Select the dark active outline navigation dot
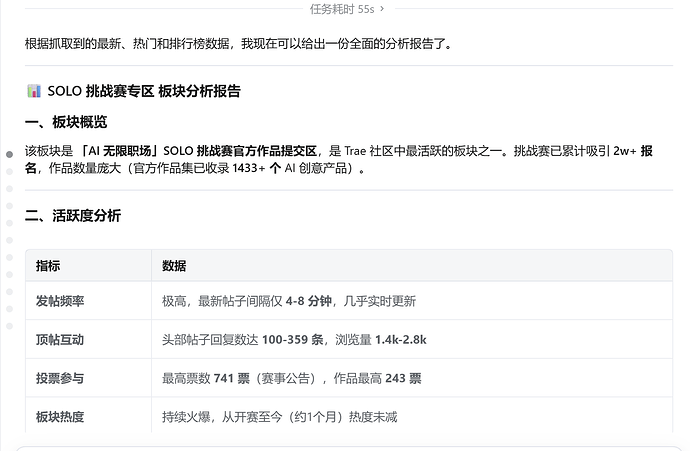The height and width of the screenshot is (451, 690). [9, 154]
